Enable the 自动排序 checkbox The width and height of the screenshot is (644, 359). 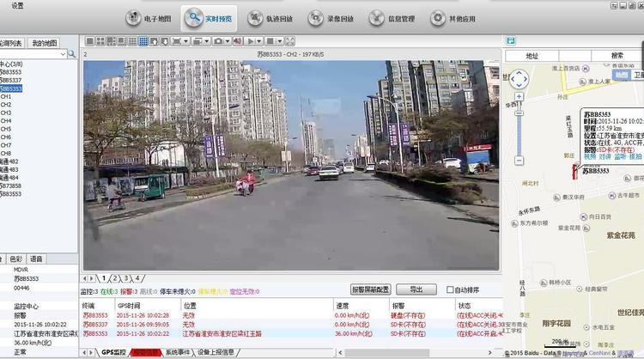[450, 289]
